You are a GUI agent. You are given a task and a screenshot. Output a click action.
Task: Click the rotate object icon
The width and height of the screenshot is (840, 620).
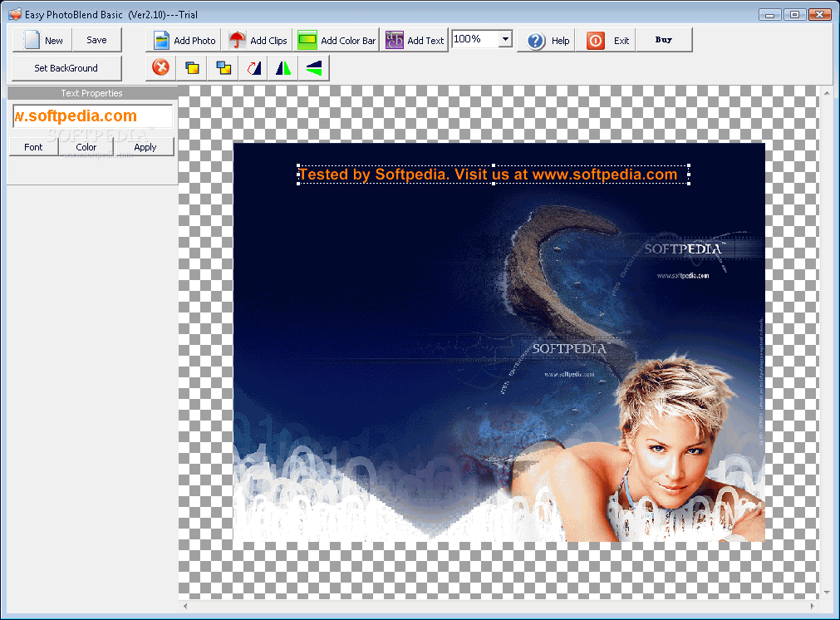tap(254, 68)
